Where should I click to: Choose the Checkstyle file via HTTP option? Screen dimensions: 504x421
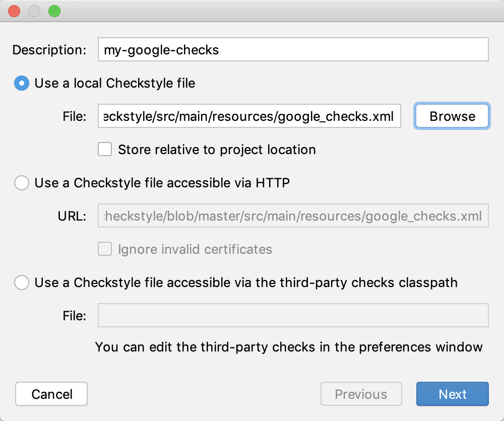[x=22, y=183]
